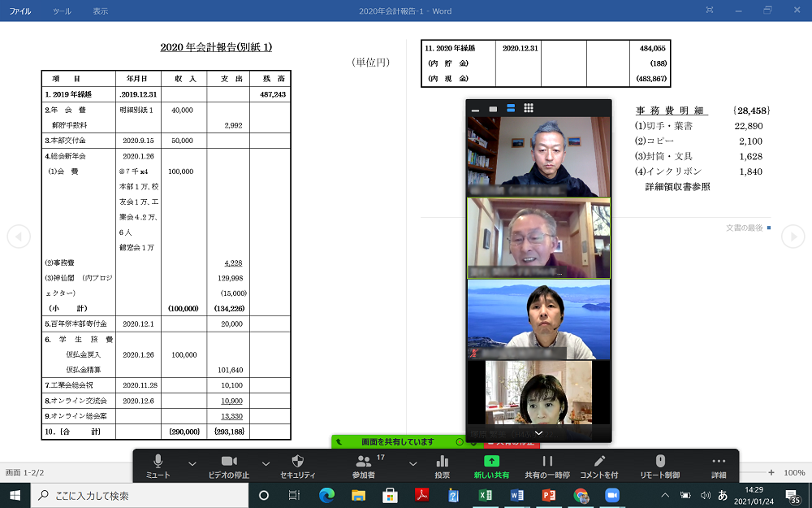Open the 参加者 participants panel
The width and height of the screenshot is (812, 508).
pyautogui.click(x=364, y=466)
